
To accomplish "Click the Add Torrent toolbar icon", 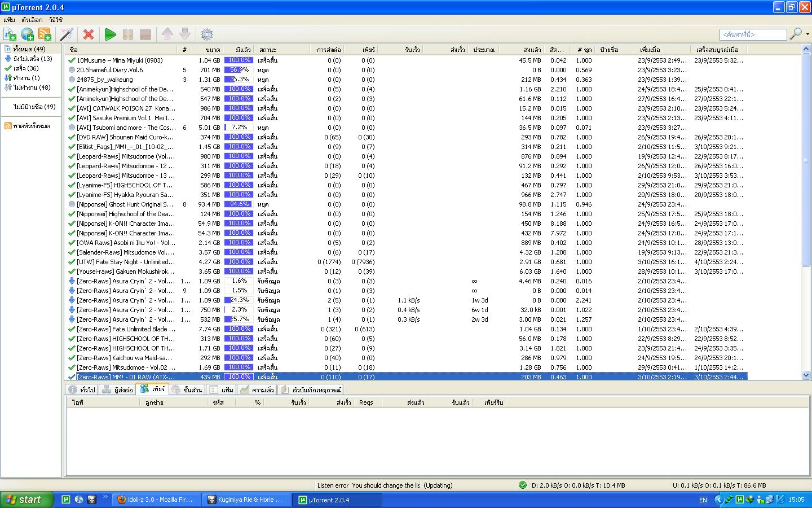I will (10, 34).
